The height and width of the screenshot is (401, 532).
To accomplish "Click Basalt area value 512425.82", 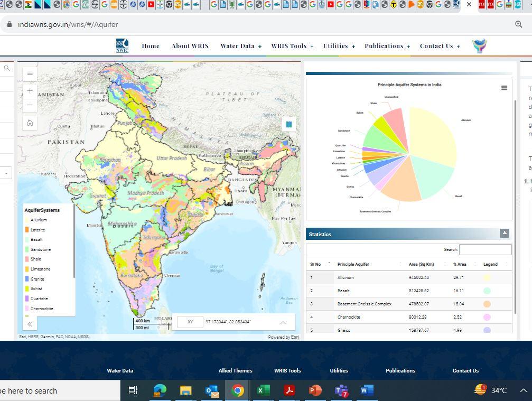I will (x=418, y=291).
